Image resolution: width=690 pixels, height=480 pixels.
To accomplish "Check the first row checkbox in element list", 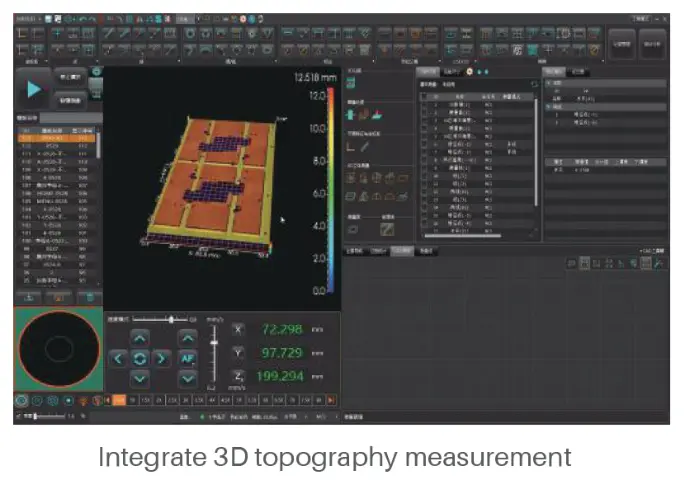I will point(423,106).
